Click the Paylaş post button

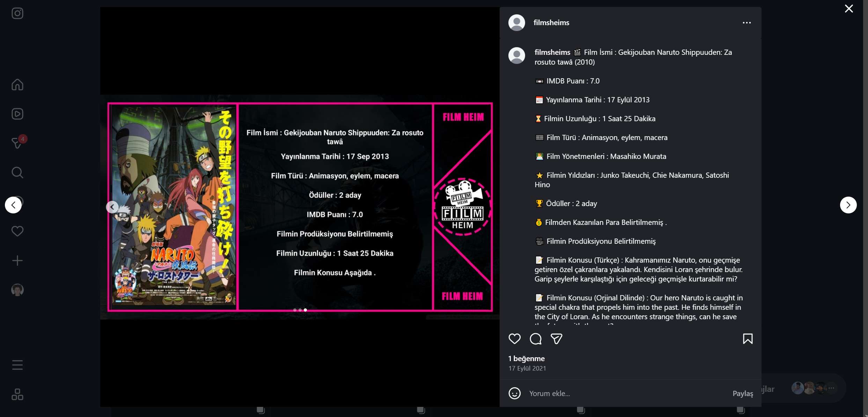click(743, 393)
